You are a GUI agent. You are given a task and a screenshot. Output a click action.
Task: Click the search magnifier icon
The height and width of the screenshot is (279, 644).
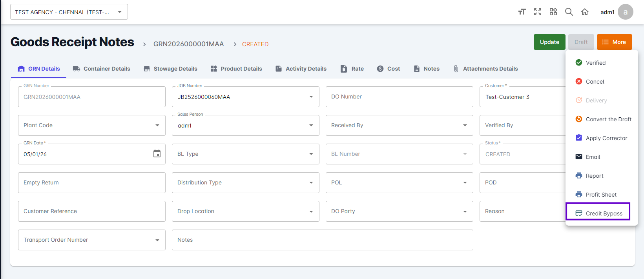click(x=569, y=12)
